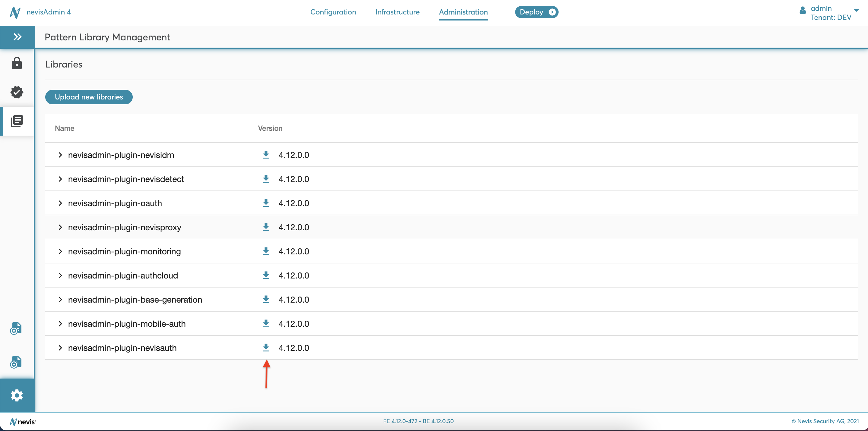Click the Nevis Security AG copyright text
Viewport: 868px width, 431px height.
825,421
